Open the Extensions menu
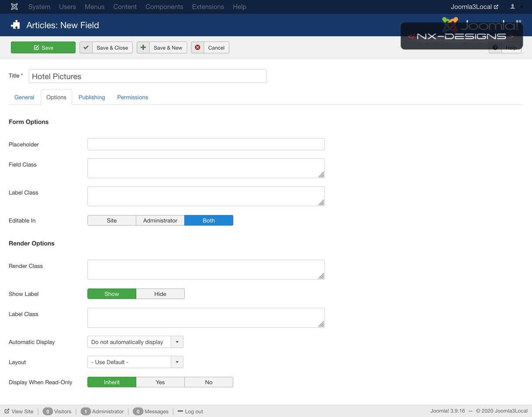This screenshot has width=532, height=417. point(208,7)
